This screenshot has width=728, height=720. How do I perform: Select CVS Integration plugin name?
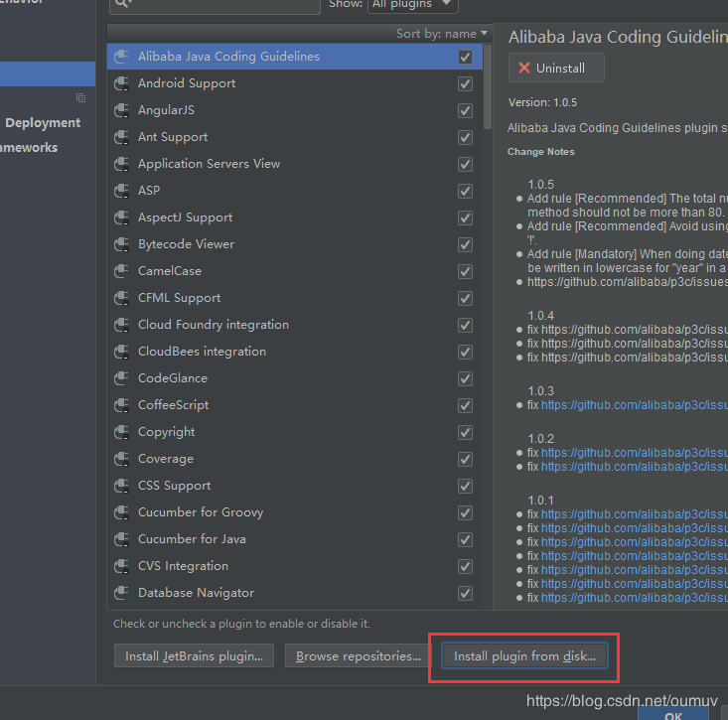183,566
